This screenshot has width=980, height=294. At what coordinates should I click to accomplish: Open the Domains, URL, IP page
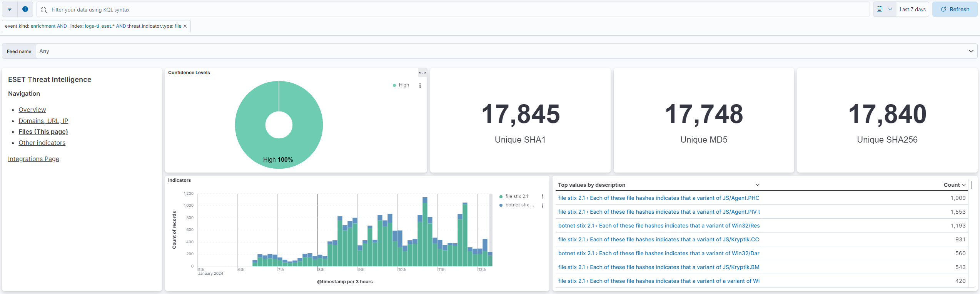[x=43, y=121]
